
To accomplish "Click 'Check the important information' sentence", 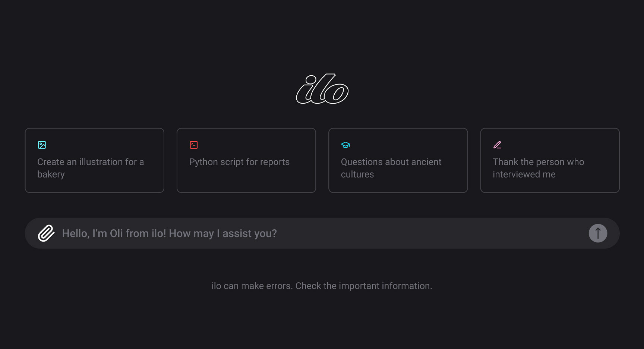I will [364, 286].
